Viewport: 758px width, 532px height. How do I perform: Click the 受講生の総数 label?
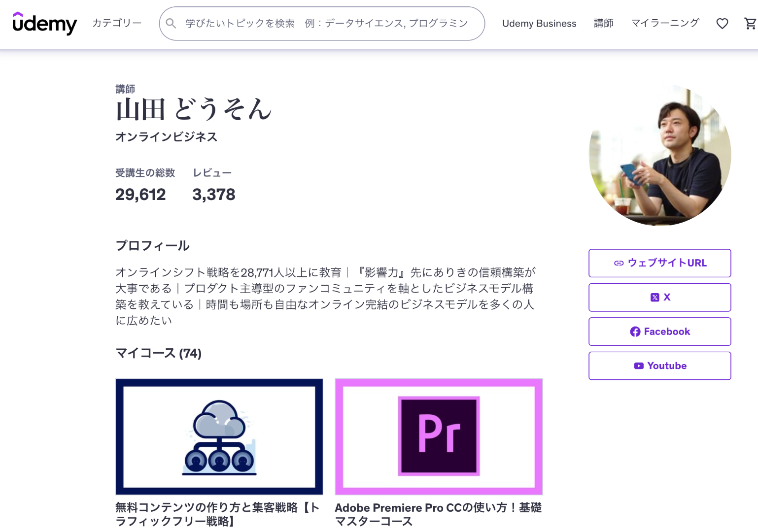click(145, 173)
